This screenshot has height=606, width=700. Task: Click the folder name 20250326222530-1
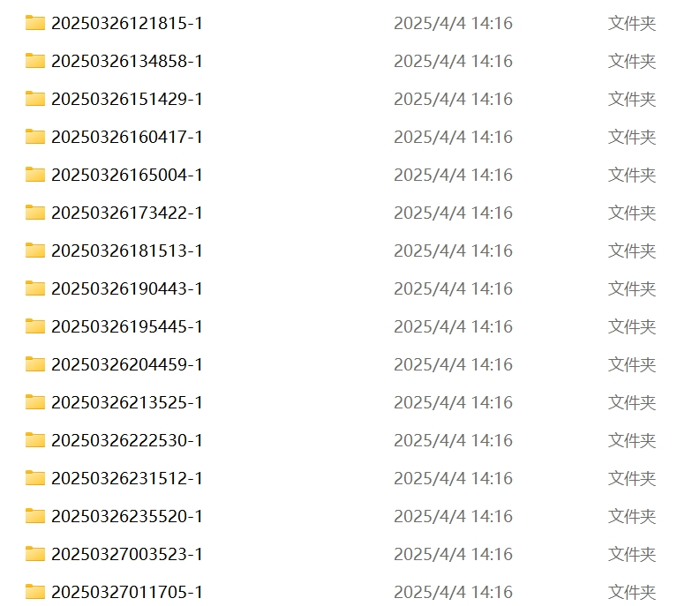click(127, 440)
